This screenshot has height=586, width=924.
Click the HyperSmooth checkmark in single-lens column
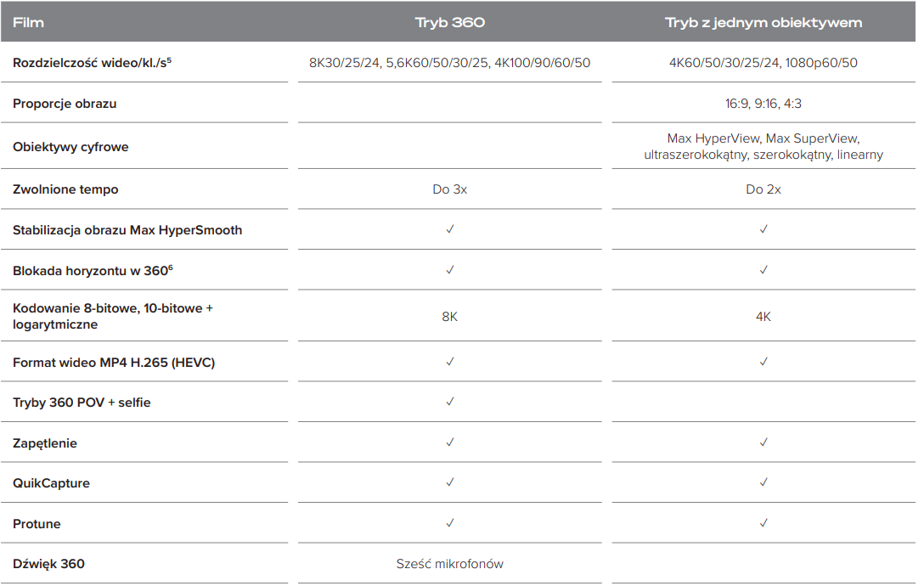763,229
